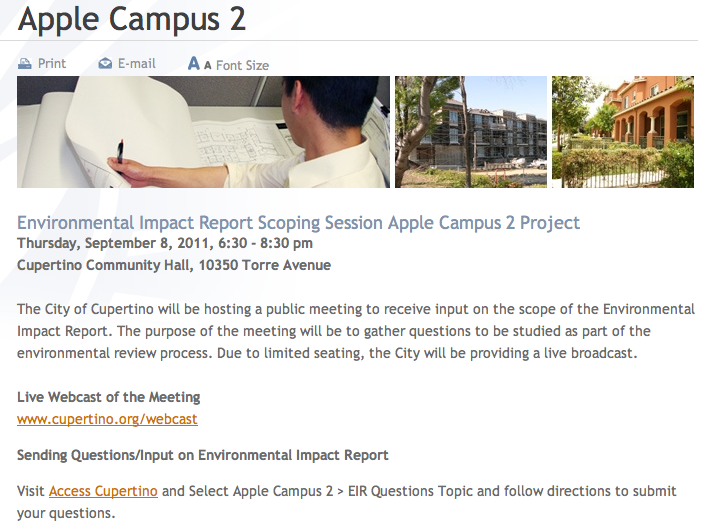Click the Thursday, September 8, 2011 date line

(165, 243)
